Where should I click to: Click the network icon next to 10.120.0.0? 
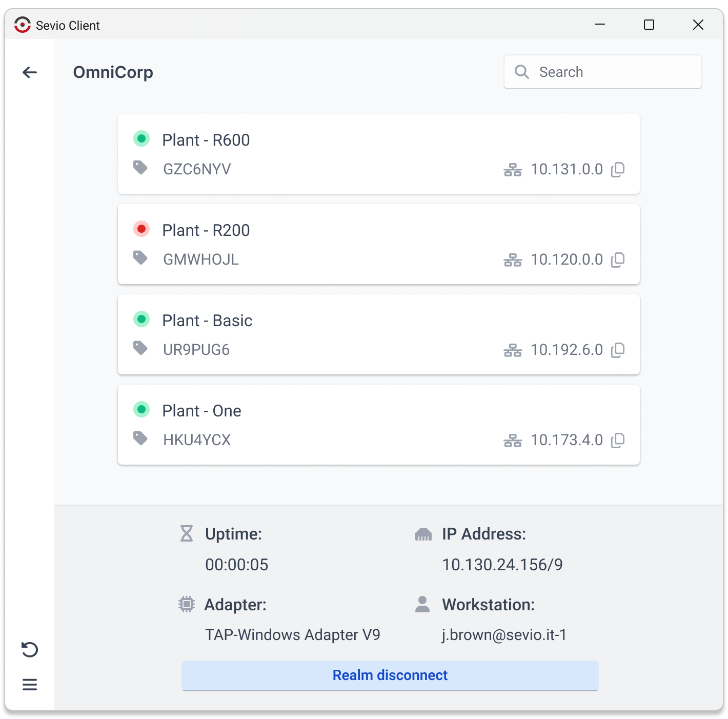[x=513, y=260]
